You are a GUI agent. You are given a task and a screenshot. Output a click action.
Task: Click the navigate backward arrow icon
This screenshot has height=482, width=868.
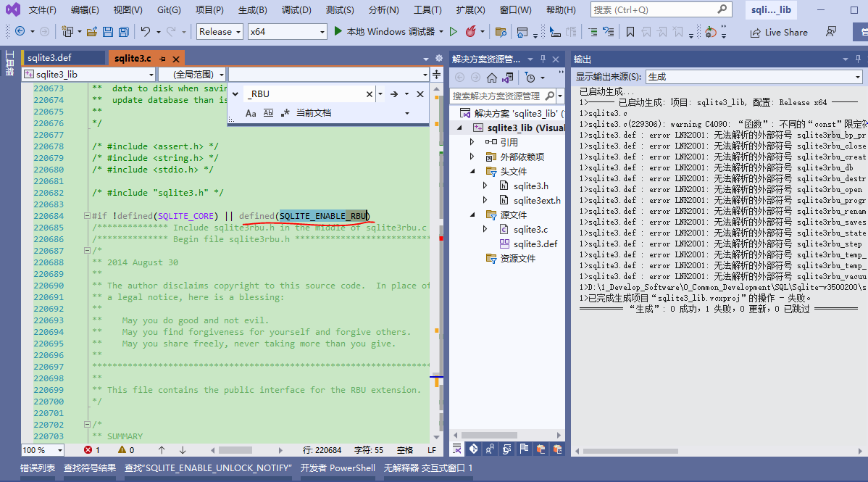pos(20,32)
